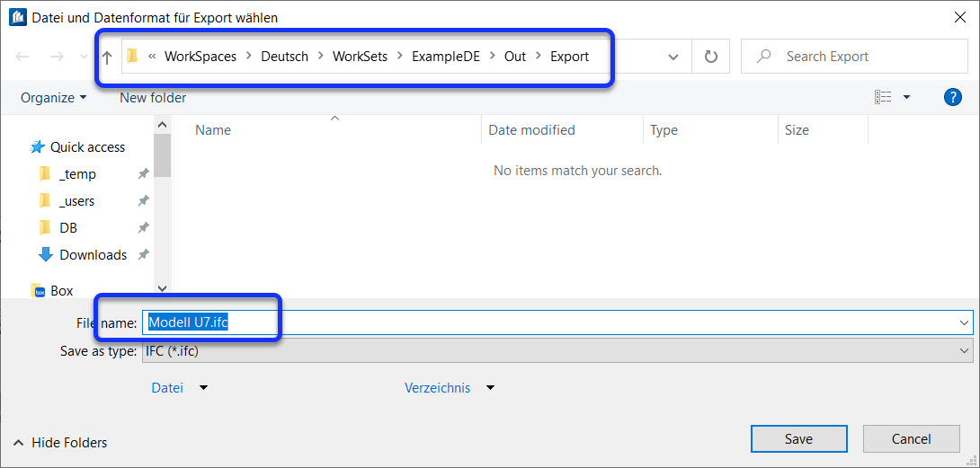Click the pin icon beside _users

(143, 201)
